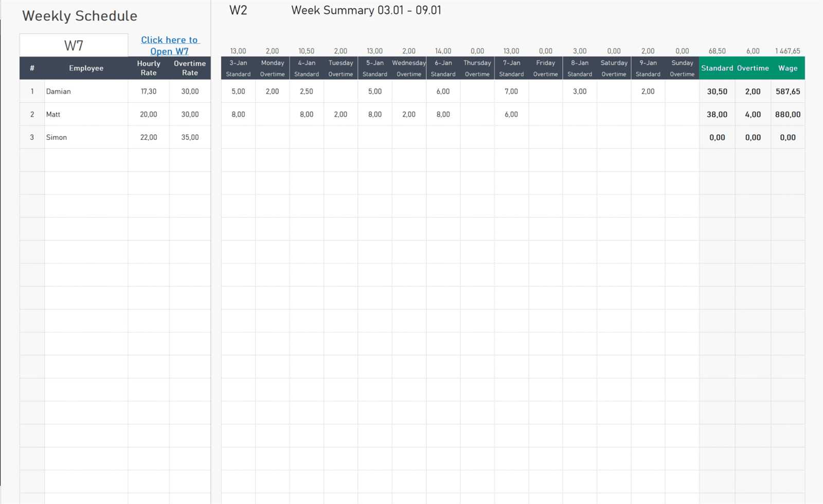
Task: Click the green Standard summary header
Action: [717, 68]
